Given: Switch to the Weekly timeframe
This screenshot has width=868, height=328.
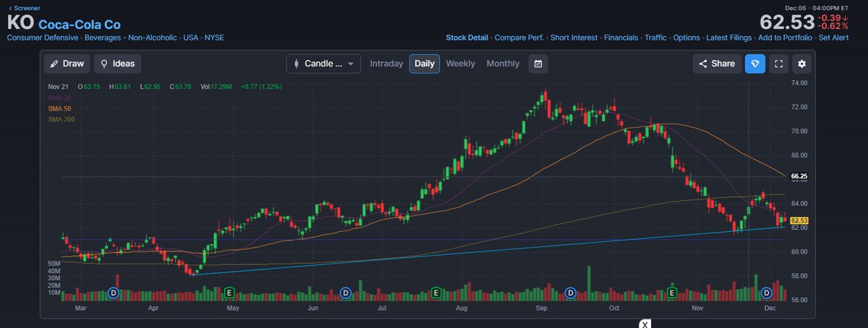Looking at the screenshot, I should coord(460,64).
